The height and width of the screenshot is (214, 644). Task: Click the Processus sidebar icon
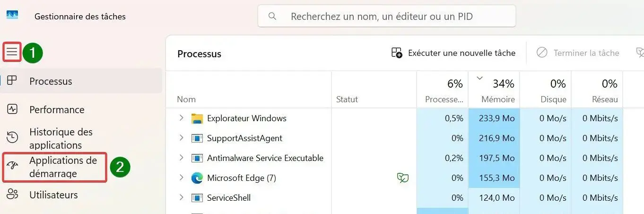click(12, 80)
